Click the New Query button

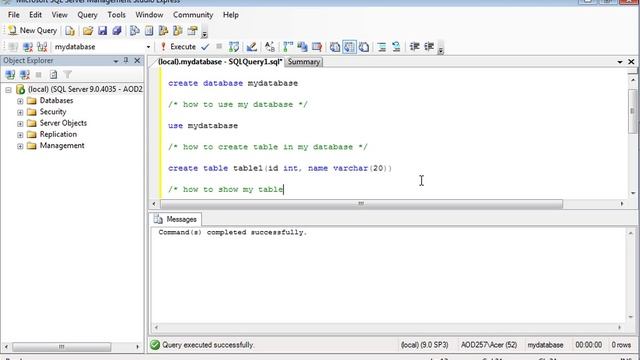(x=32, y=31)
